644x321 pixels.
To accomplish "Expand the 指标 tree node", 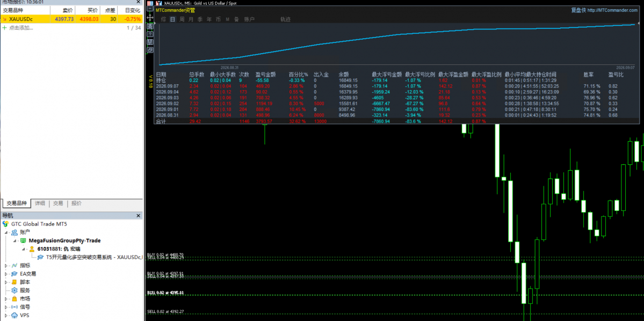I will [6, 266].
